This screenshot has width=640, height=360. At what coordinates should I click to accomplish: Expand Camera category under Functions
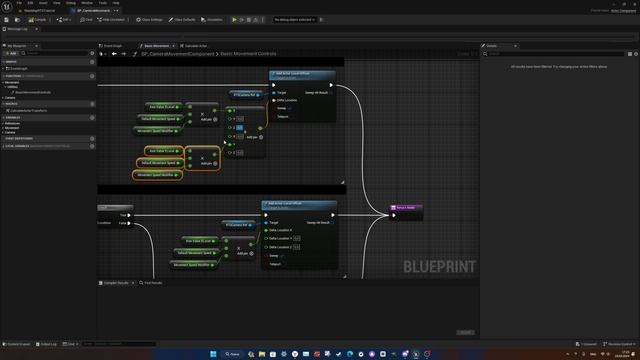[3, 98]
